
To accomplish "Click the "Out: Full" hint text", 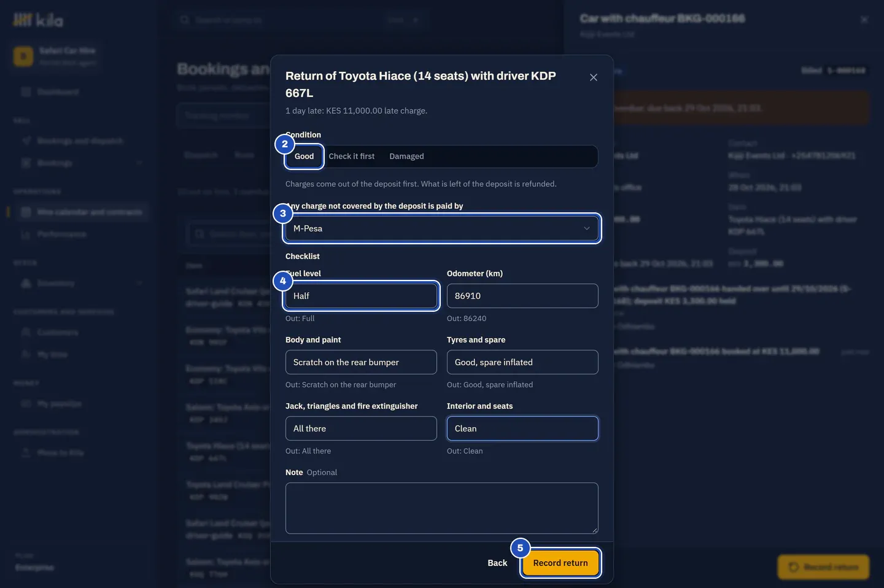I will (300, 319).
